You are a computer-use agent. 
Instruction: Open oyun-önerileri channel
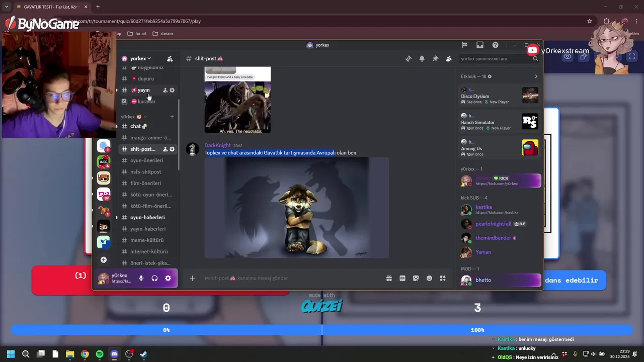point(147,161)
